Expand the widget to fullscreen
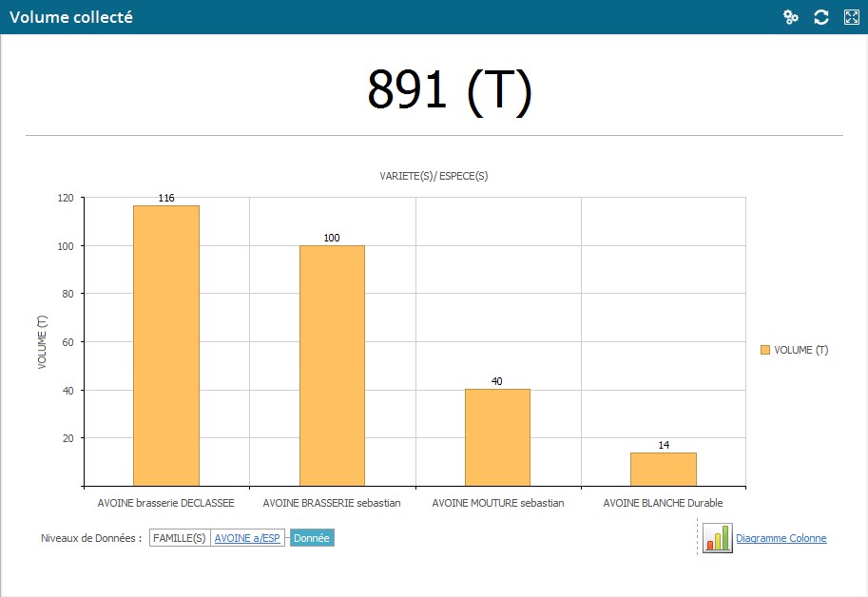 [852, 17]
